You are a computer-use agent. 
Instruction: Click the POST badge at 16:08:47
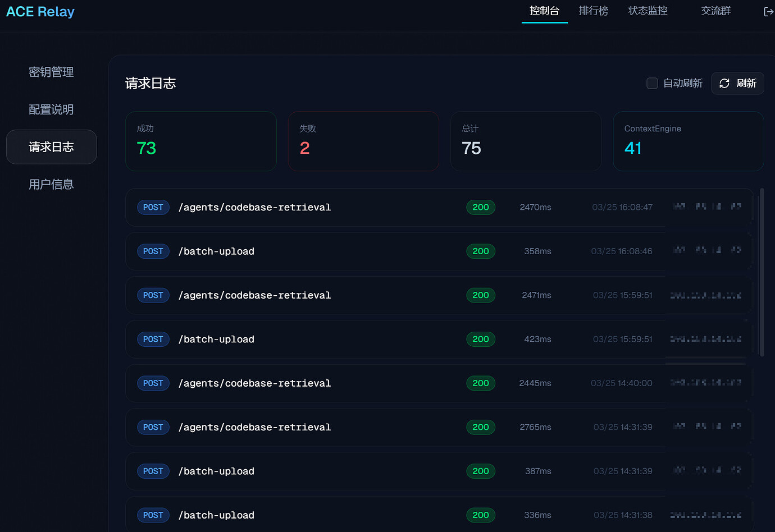[153, 207]
